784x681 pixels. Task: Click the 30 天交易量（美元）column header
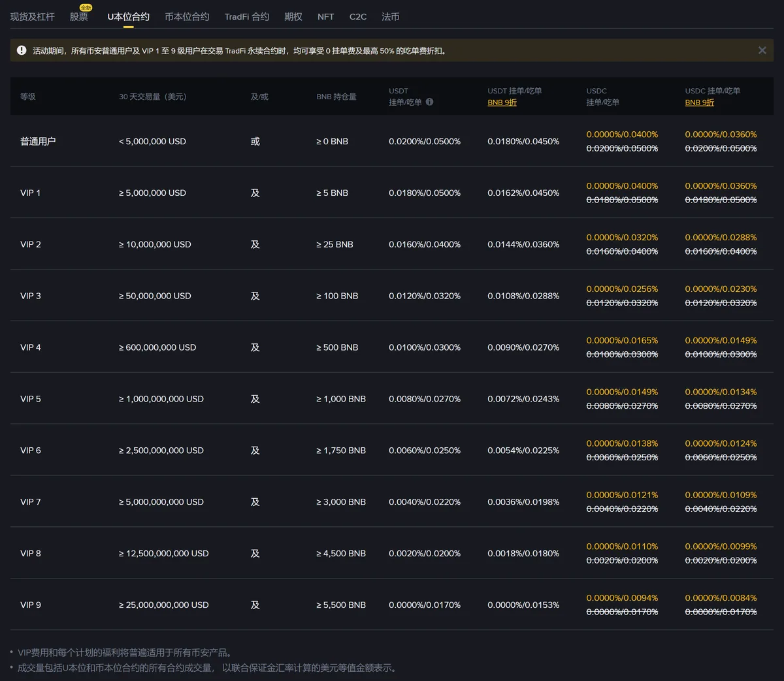(153, 97)
